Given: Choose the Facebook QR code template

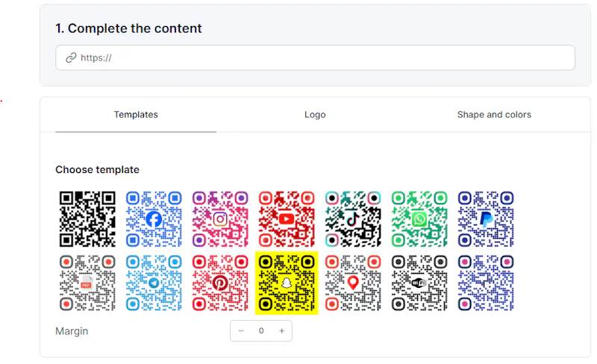Looking at the screenshot, I should pos(154,219).
